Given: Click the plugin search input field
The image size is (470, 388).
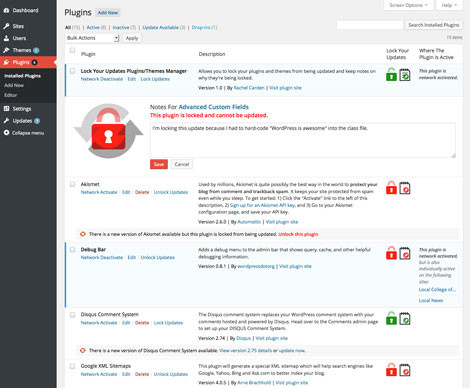Looking at the screenshot, I should click(x=370, y=25).
